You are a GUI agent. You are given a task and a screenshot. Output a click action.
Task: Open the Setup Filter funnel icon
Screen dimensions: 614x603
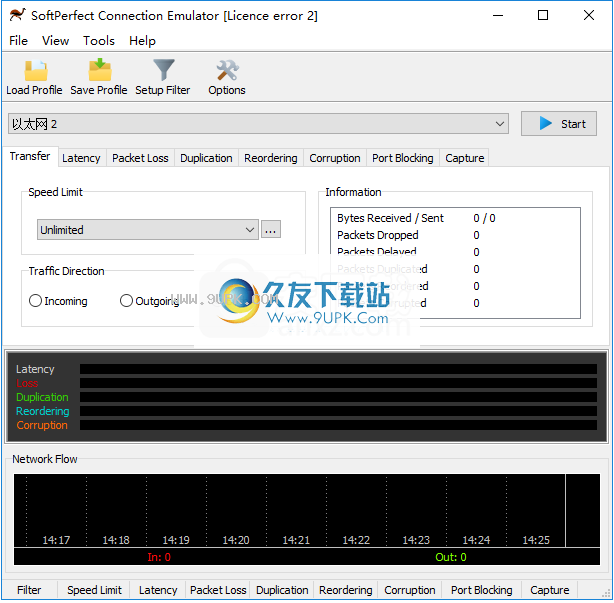164,70
